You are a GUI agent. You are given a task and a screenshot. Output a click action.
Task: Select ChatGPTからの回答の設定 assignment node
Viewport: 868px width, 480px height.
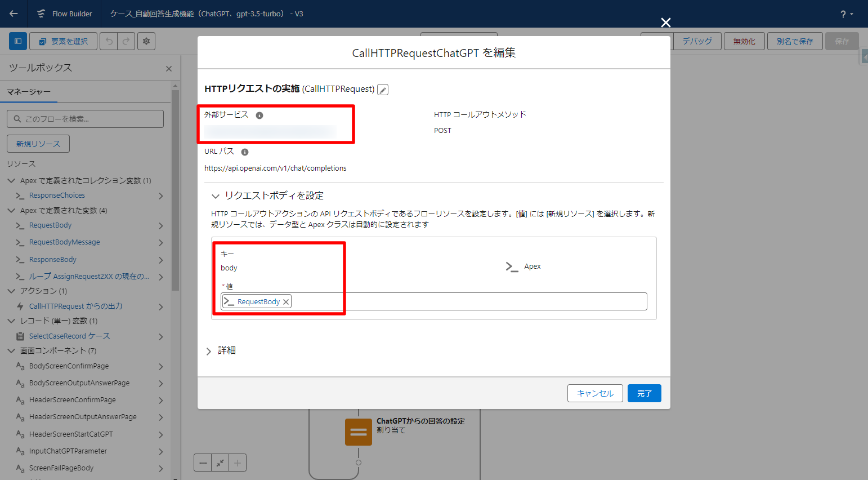[x=359, y=432]
